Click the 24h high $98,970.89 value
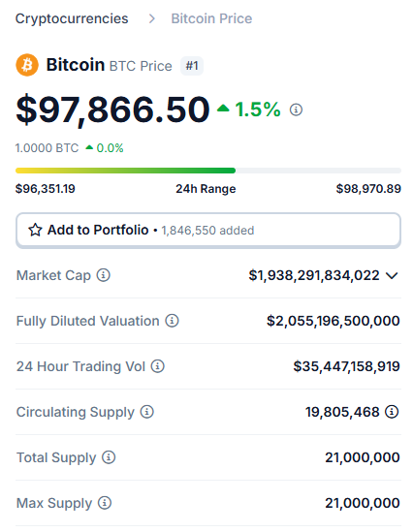Image resolution: width=413 pixels, height=532 pixels. pyautogui.click(x=368, y=189)
